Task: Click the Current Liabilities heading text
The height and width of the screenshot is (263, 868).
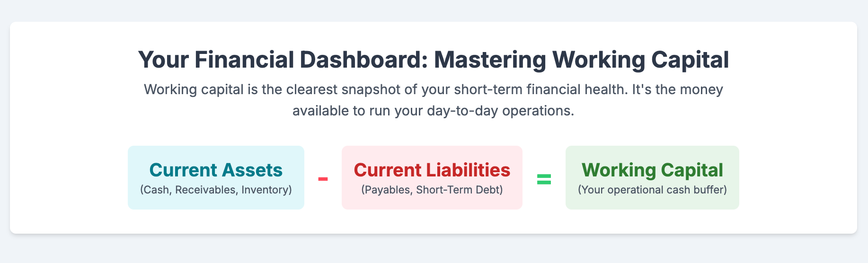Action: 432,170
